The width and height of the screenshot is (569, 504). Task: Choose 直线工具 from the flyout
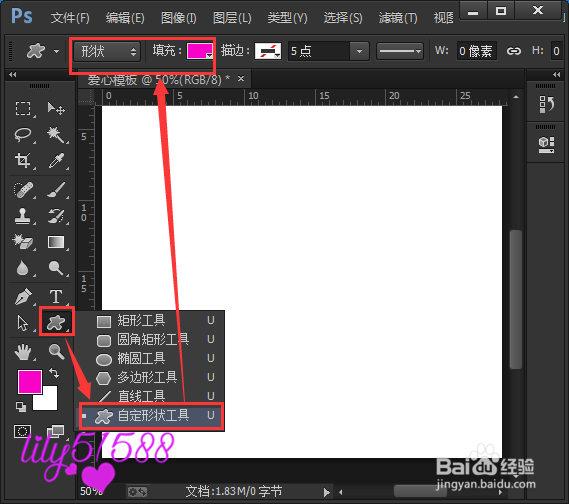click(x=151, y=396)
